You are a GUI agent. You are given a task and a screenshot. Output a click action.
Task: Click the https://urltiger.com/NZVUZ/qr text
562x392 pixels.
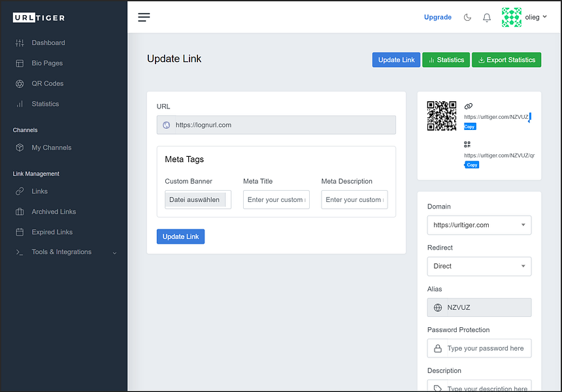pos(499,155)
